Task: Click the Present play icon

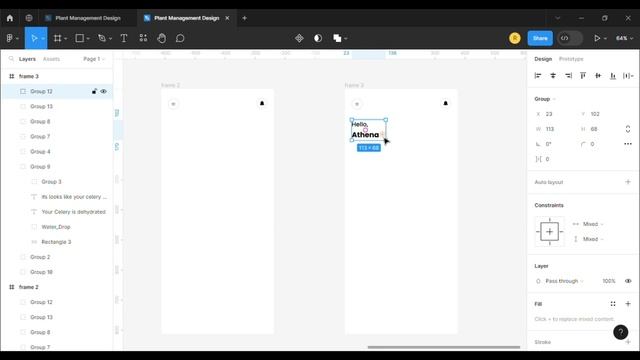Action: 597,38
